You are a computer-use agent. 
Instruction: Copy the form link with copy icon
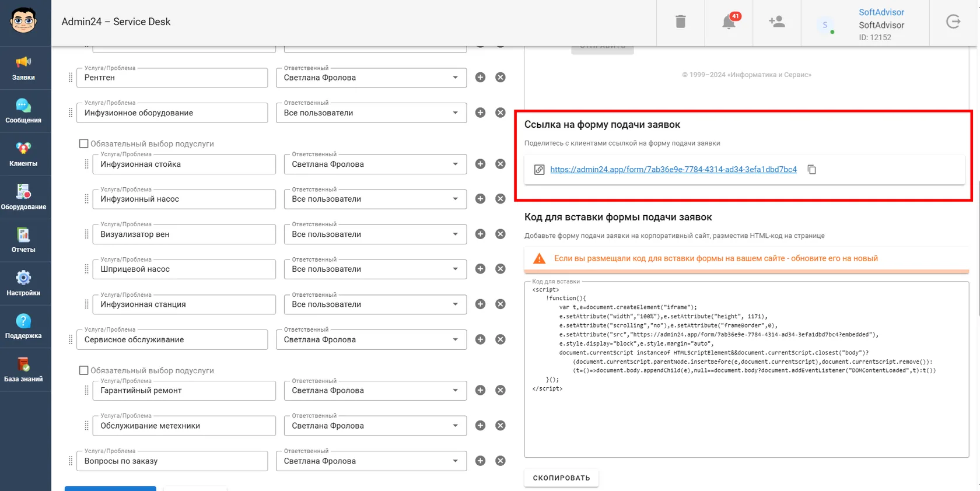(811, 170)
